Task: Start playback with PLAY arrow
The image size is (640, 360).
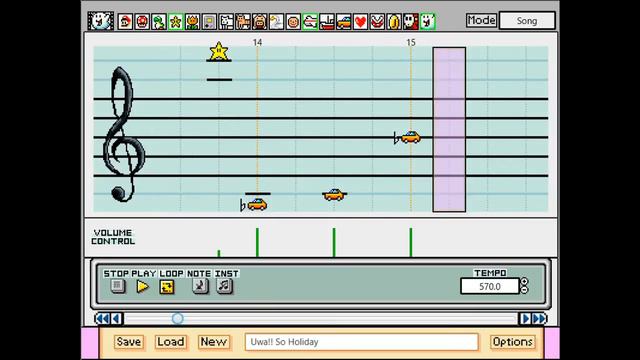Action: pos(142,287)
